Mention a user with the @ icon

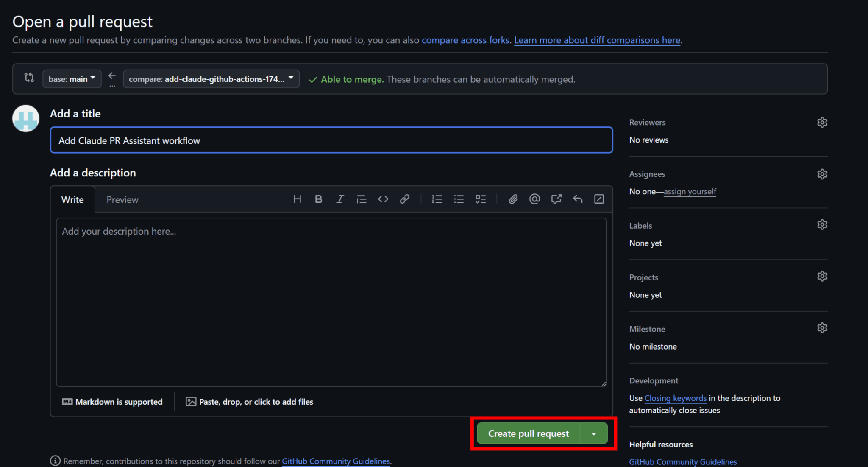(x=534, y=199)
